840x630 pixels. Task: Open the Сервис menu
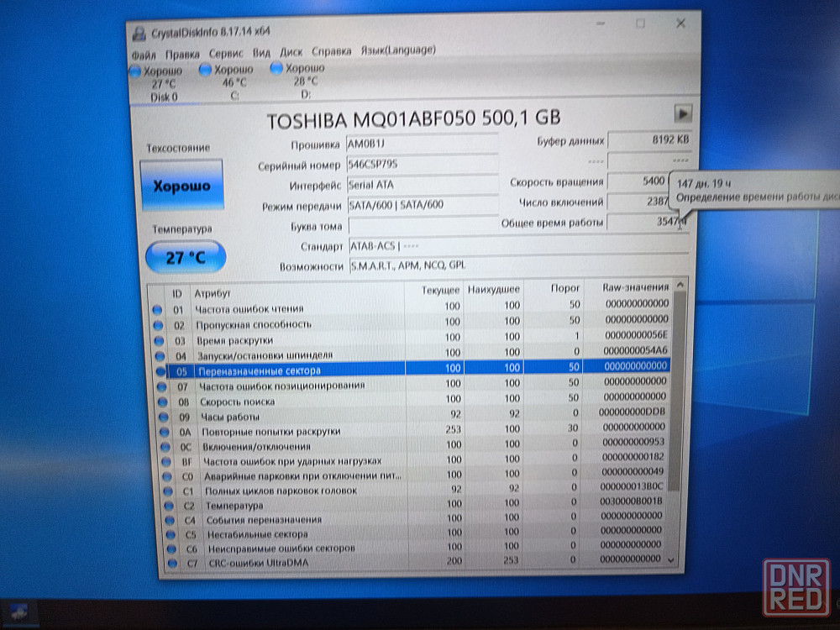coord(226,53)
